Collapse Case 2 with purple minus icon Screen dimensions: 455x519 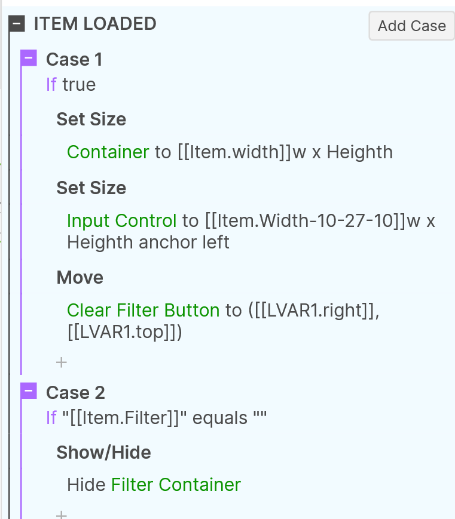[x=29, y=391]
